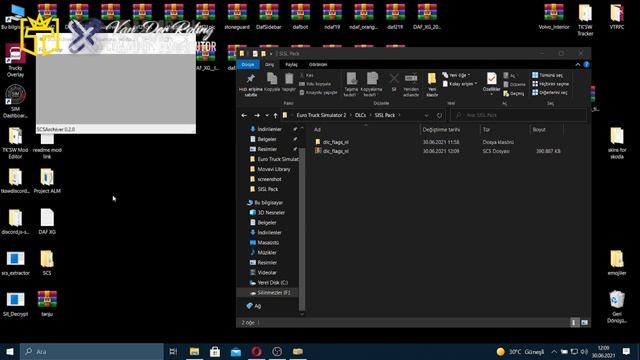
Task: Click Yolu kopyala in the ribbon
Action: (x=315, y=84)
